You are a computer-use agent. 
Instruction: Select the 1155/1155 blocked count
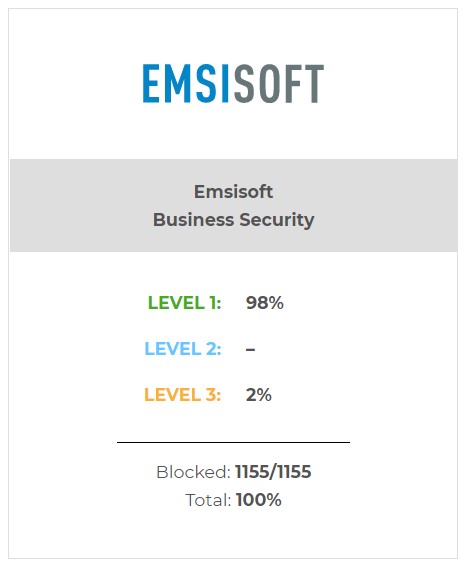pyautogui.click(x=273, y=472)
